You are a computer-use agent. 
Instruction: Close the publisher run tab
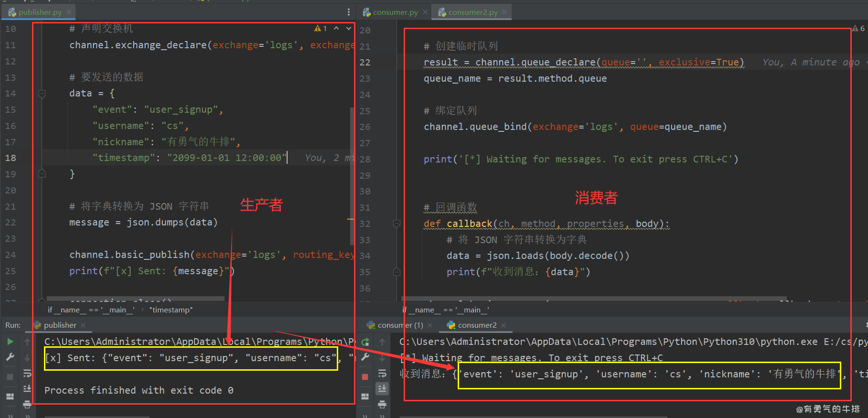tap(83, 325)
